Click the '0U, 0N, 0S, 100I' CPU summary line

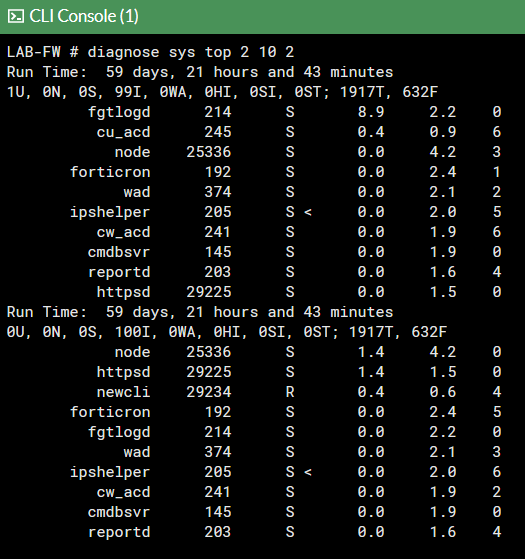[226, 332]
